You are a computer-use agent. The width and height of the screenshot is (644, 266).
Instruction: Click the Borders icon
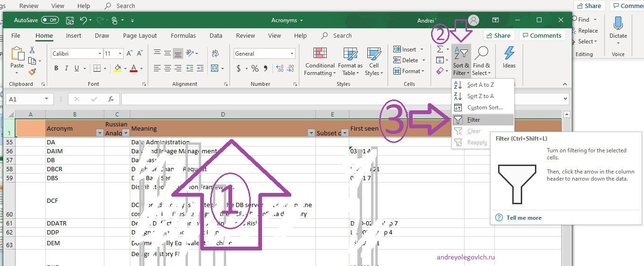coord(97,68)
